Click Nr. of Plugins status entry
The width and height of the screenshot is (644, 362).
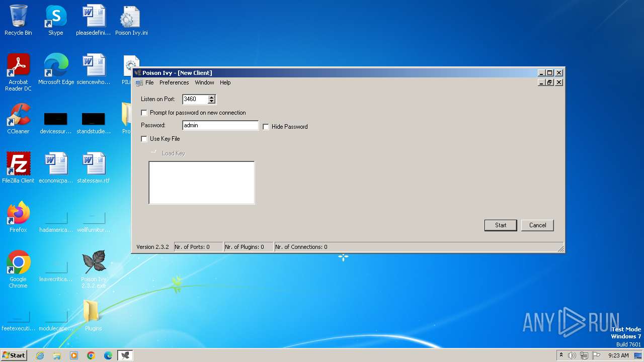point(249,247)
